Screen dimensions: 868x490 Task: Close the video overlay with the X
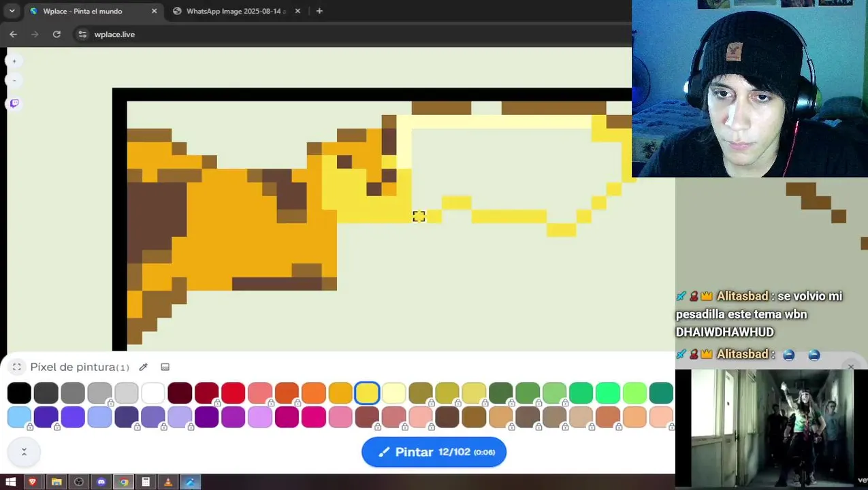click(x=850, y=367)
